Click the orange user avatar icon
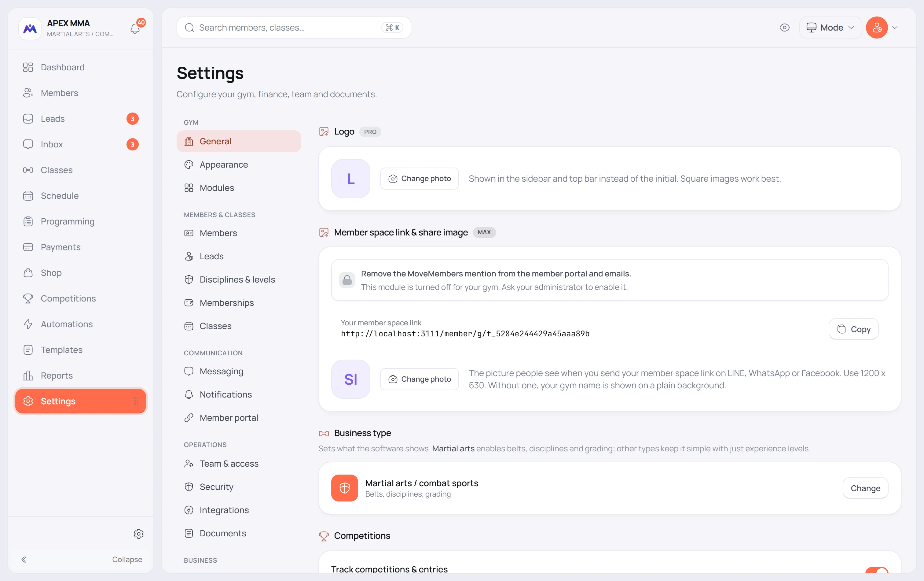The image size is (924, 581). (x=876, y=28)
